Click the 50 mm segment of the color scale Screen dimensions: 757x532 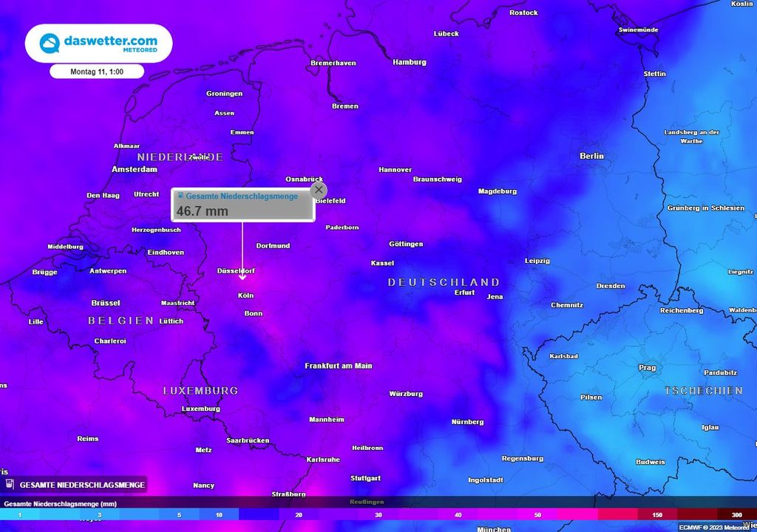pos(537,514)
